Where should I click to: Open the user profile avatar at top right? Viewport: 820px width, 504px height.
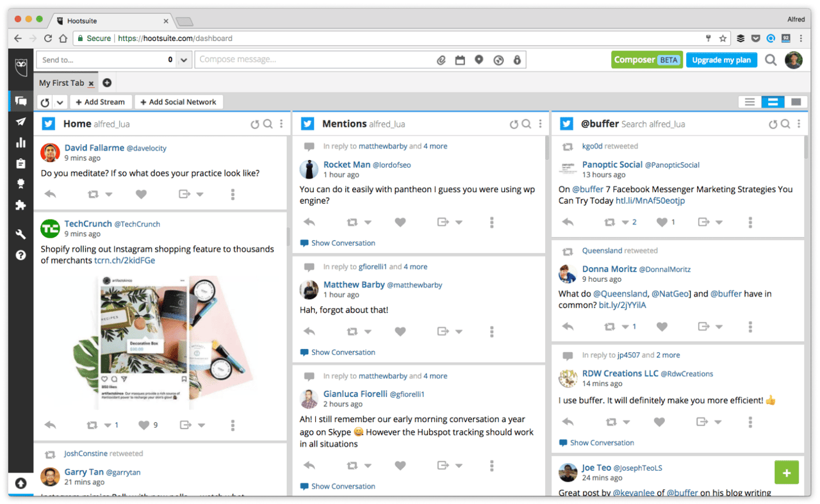[794, 60]
